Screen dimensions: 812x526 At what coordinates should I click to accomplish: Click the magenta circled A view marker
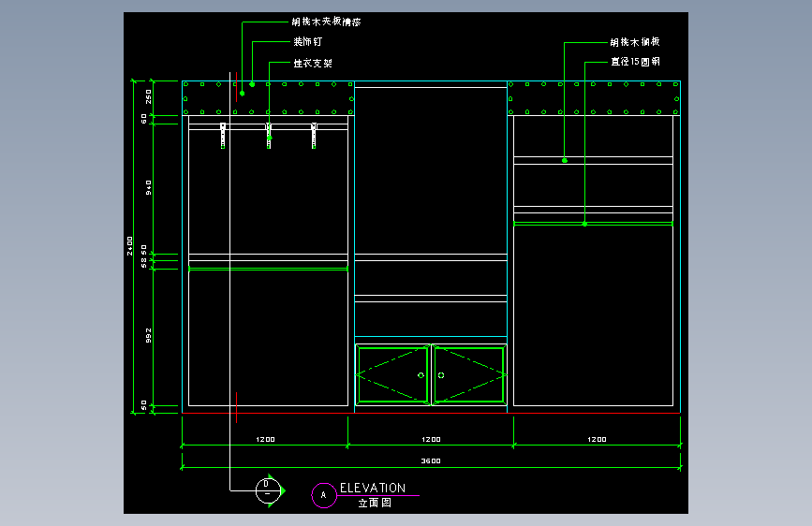click(324, 495)
